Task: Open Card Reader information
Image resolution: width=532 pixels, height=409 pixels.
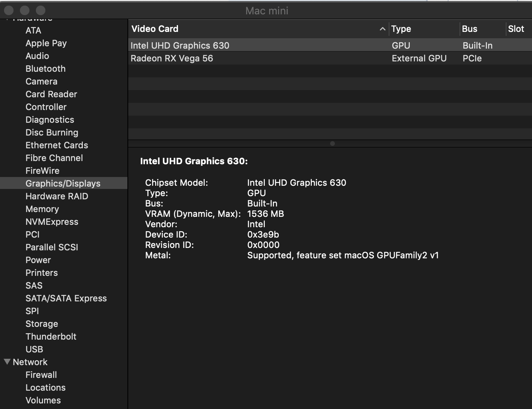Action: [51, 94]
